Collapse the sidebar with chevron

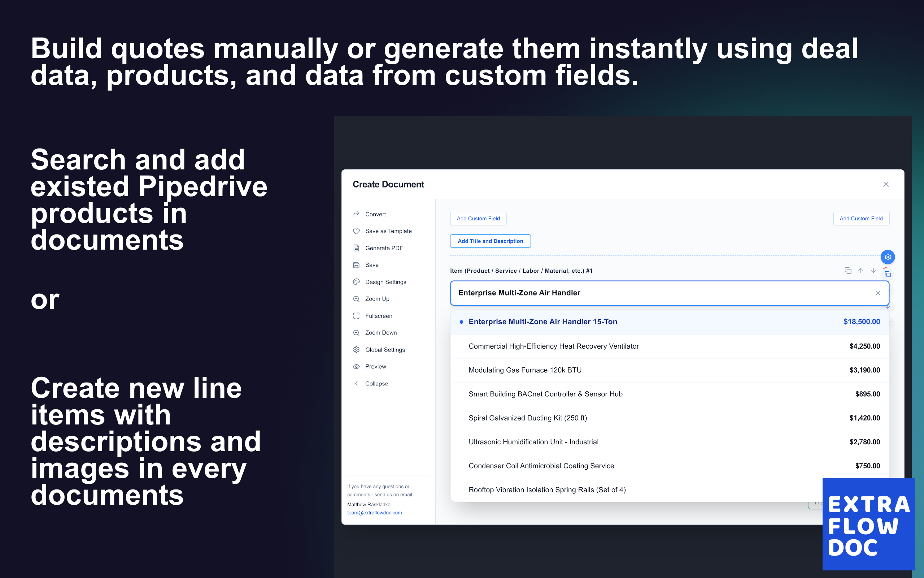pyautogui.click(x=356, y=383)
